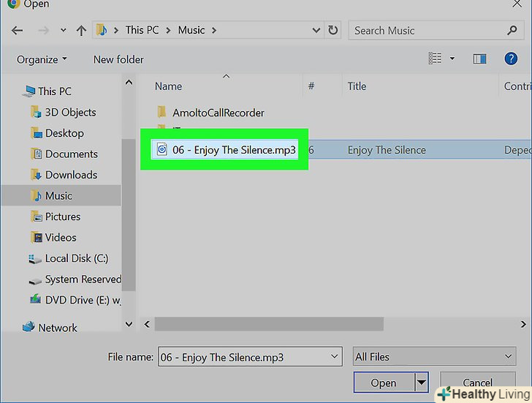Sort by the # column header

tap(311, 86)
